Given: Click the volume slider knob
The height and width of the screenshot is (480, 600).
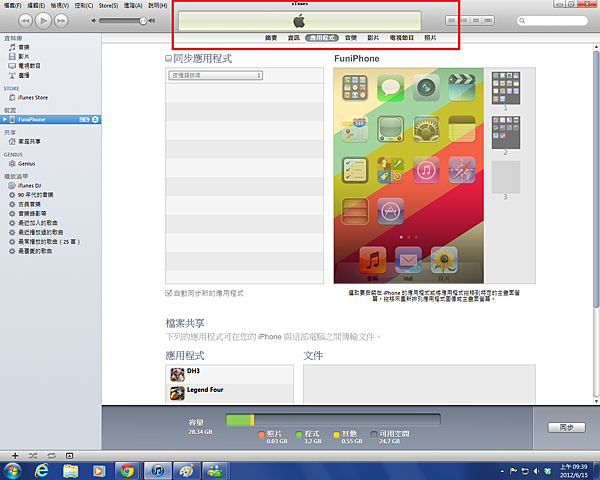Looking at the screenshot, I should tap(143, 21).
